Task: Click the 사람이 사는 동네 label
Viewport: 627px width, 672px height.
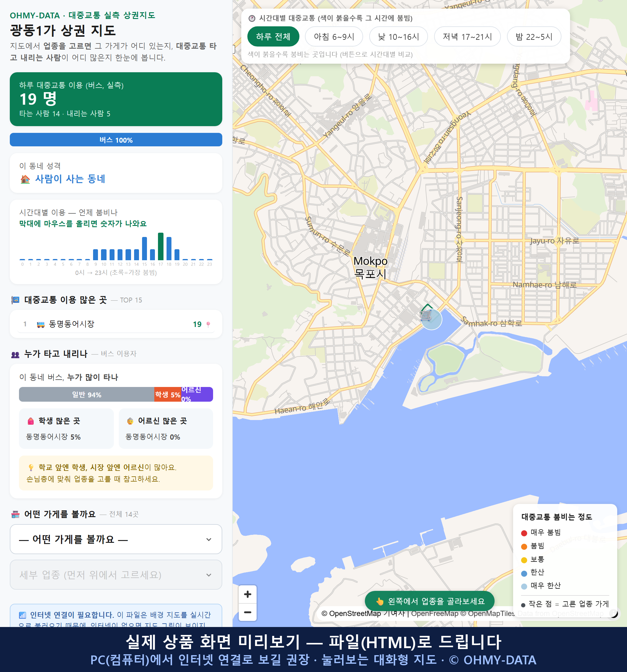Action: click(70, 179)
